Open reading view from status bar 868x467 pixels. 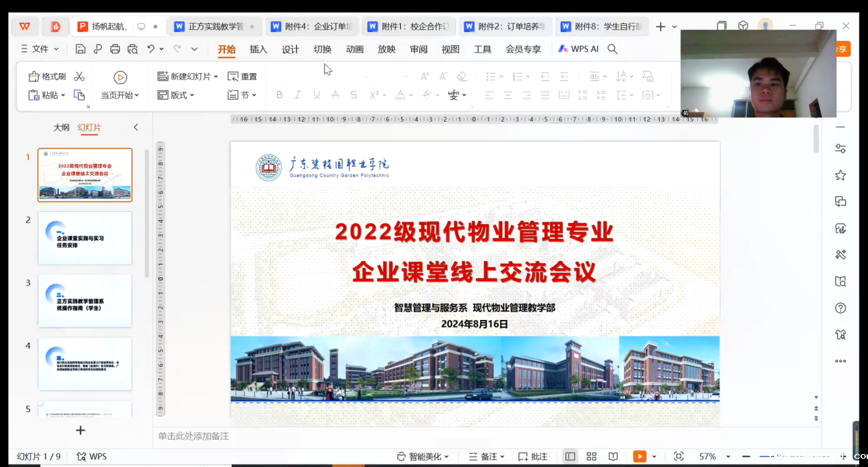[x=613, y=456]
